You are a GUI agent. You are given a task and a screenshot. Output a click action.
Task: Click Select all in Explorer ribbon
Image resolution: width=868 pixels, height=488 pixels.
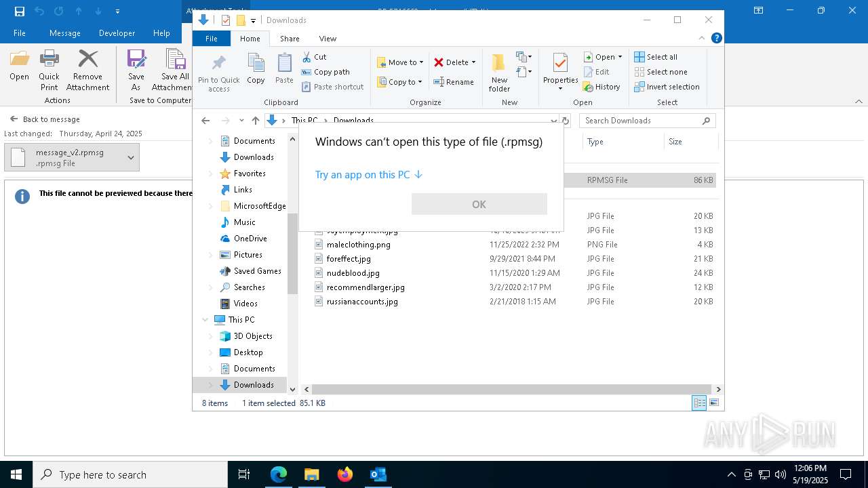click(655, 57)
